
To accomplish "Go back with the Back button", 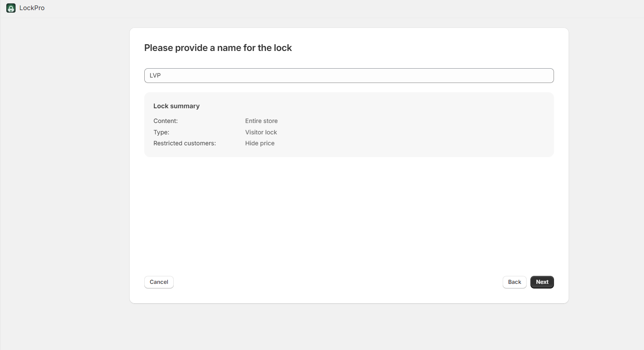I will pos(514,282).
